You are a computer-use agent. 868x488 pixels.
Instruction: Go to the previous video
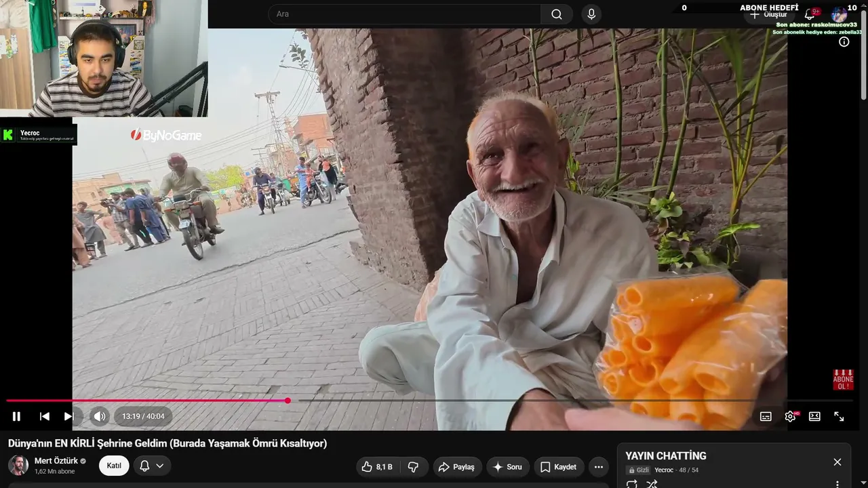pos(45,416)
